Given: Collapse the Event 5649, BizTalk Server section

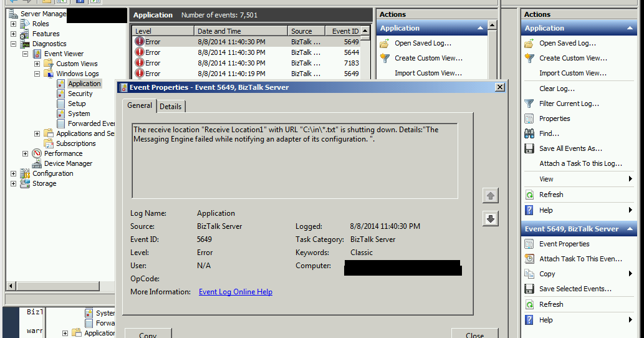Looking at the screenshot, I should point(630,229).
